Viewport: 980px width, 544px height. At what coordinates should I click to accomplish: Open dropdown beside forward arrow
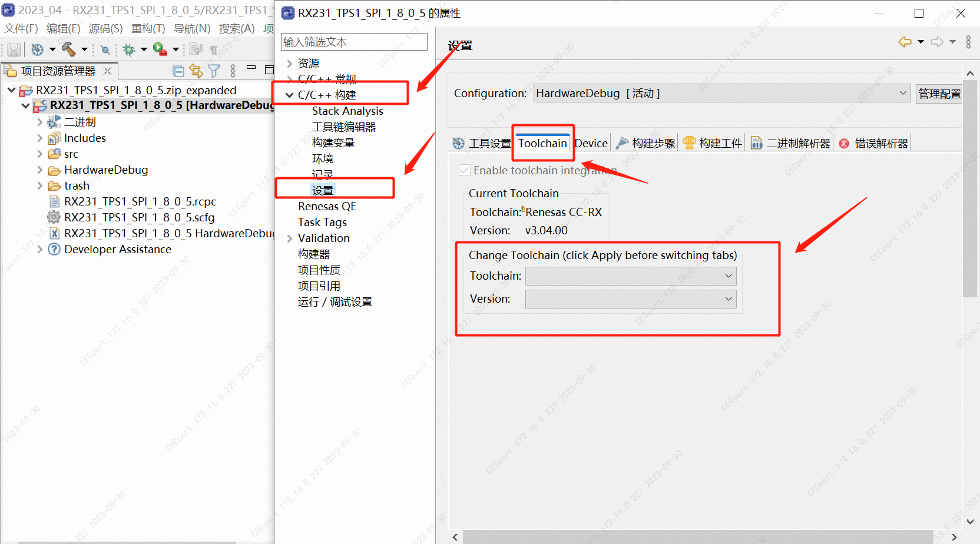click(952, 42)
